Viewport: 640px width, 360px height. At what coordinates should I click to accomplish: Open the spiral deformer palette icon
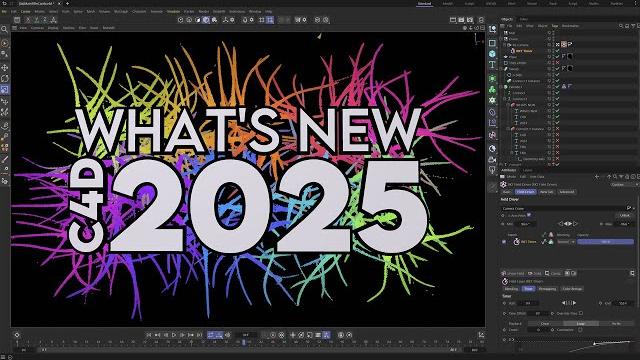(492, 112)
